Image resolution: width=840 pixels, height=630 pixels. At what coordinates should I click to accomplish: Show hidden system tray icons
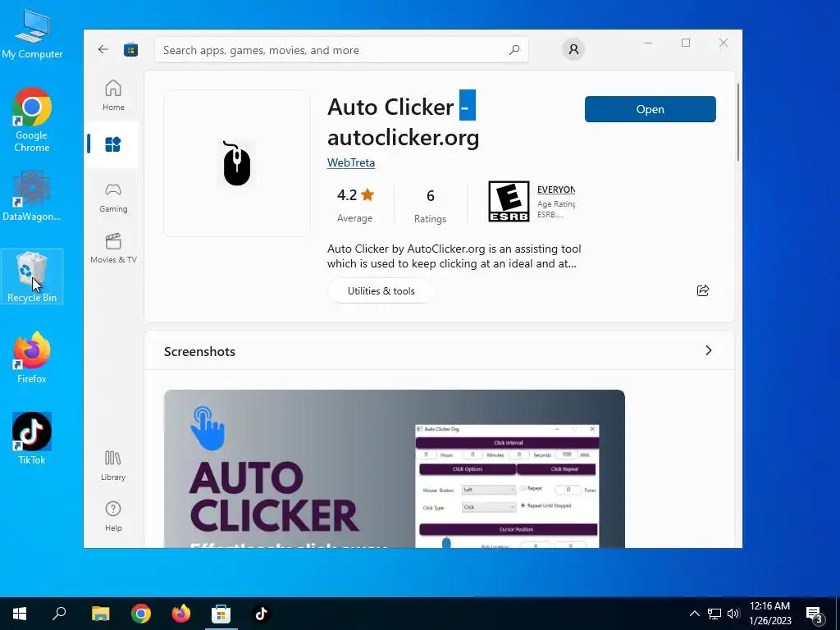(x=694, y=614)
